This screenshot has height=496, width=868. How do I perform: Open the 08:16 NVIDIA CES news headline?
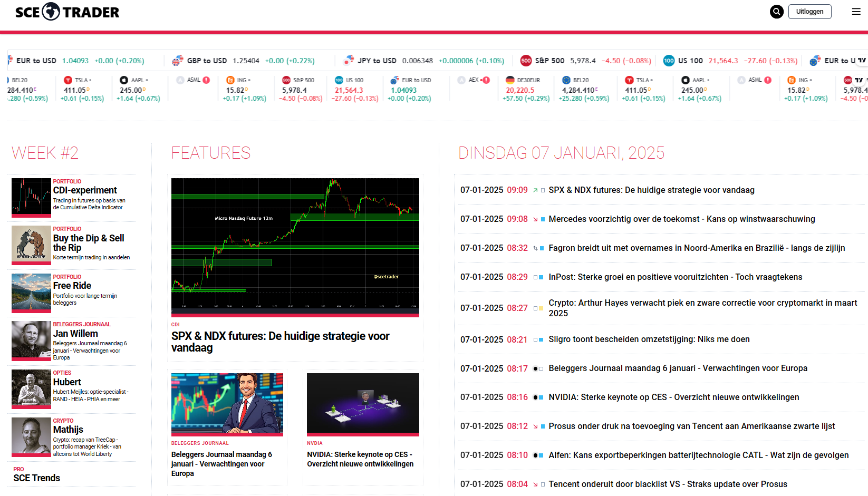pos(674,397)
